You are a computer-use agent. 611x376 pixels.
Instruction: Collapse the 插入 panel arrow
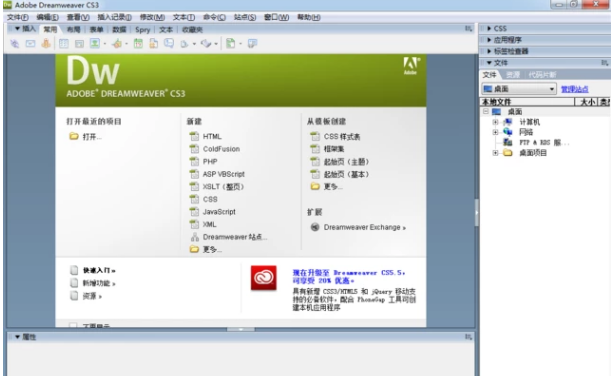[18, 29]
